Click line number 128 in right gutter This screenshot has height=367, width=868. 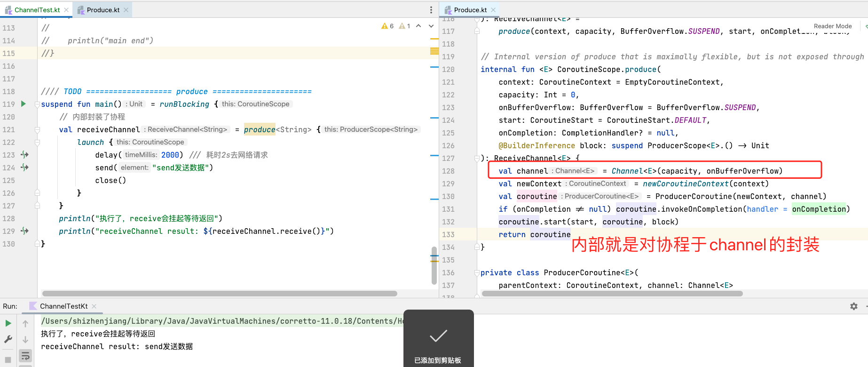448,171
